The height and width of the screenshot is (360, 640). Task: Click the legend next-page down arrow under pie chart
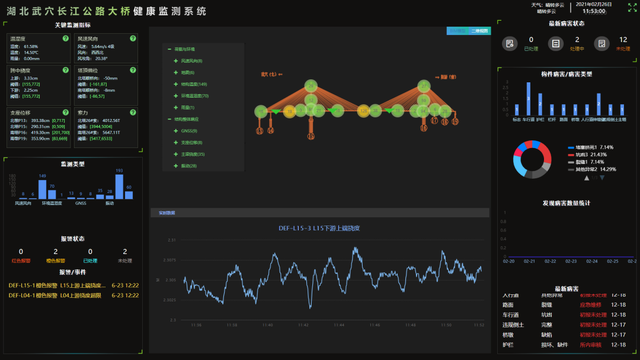point(602,178)
